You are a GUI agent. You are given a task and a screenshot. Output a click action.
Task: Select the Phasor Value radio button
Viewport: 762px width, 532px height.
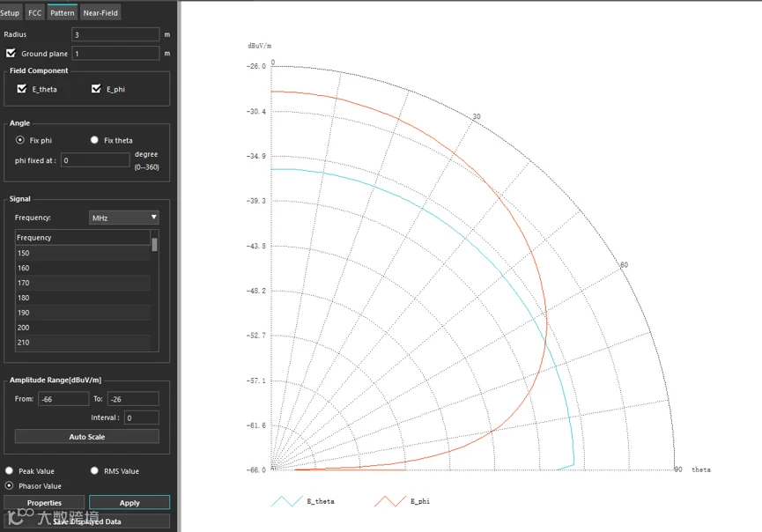(9, 485)
